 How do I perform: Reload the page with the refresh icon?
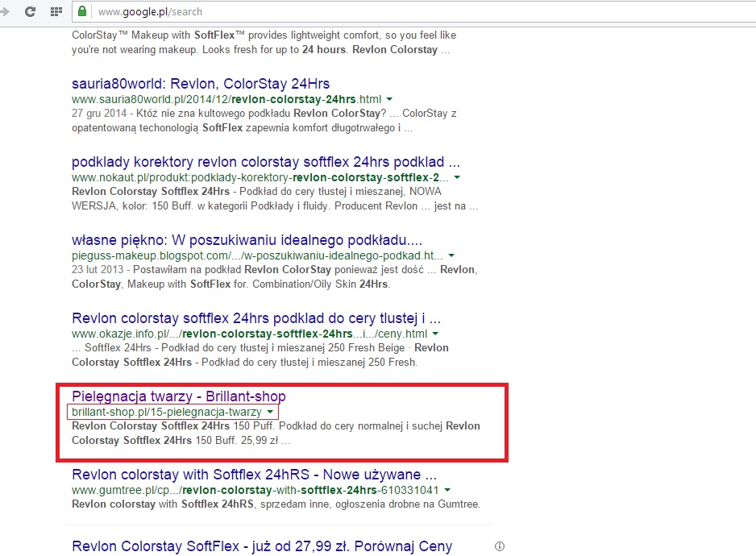click(30, 11)
